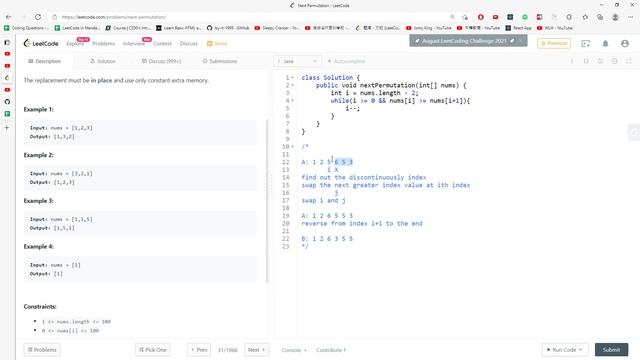Close the August LeetCoding Challenge banner
This screenshot has height=360, width=640.
[x=520, y=41]
